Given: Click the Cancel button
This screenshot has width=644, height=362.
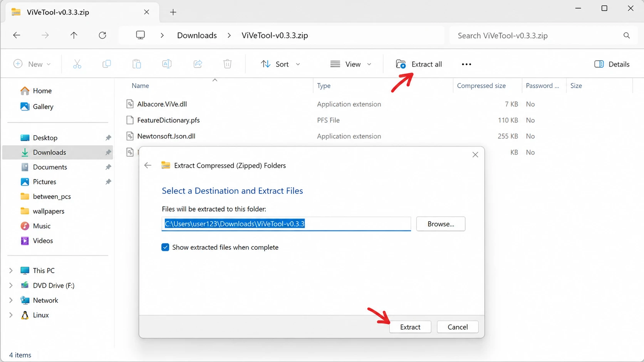Looking at the screenshot, I should click(x=458, y=327).
